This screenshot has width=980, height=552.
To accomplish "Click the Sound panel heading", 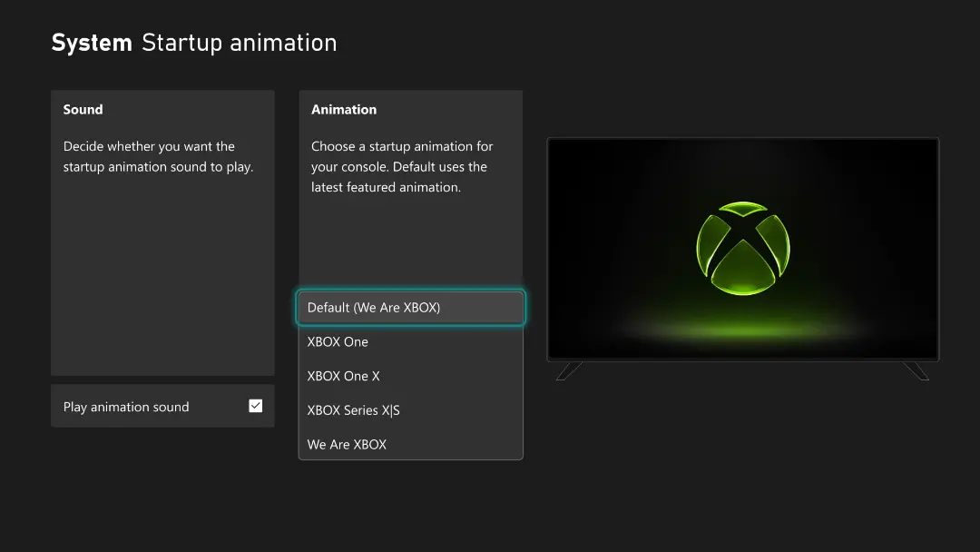I will 83,109.
